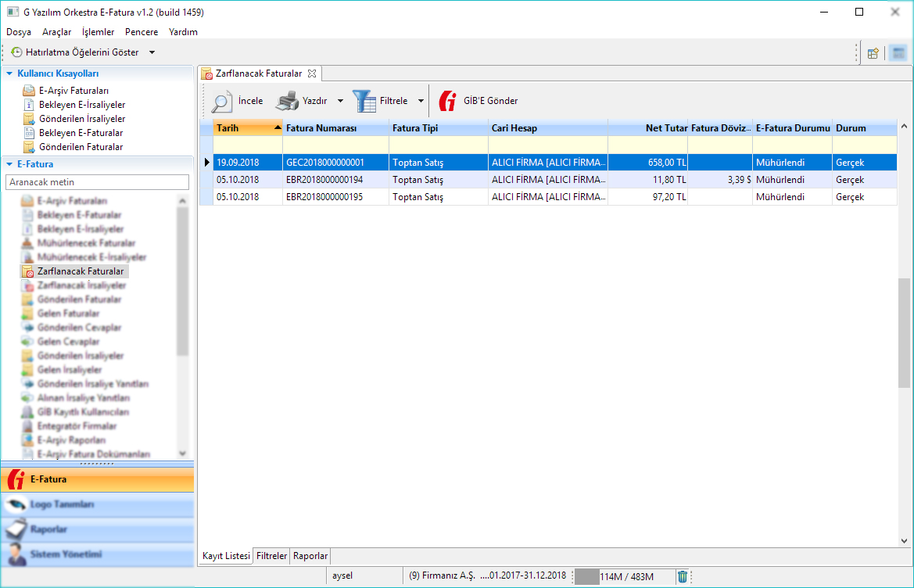Image resolution: width=914 pixels, height=588 pixels.
Task: Expand the Filtrele dropdown arrow
Action: point(421,101)
